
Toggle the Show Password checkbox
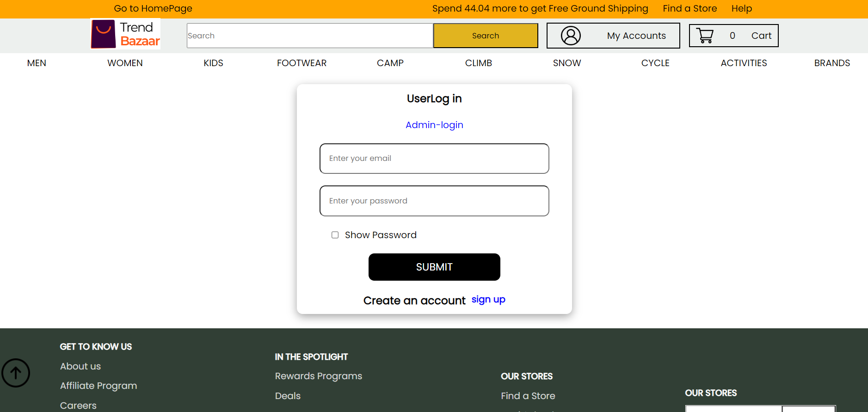click(x=335, y=235)
